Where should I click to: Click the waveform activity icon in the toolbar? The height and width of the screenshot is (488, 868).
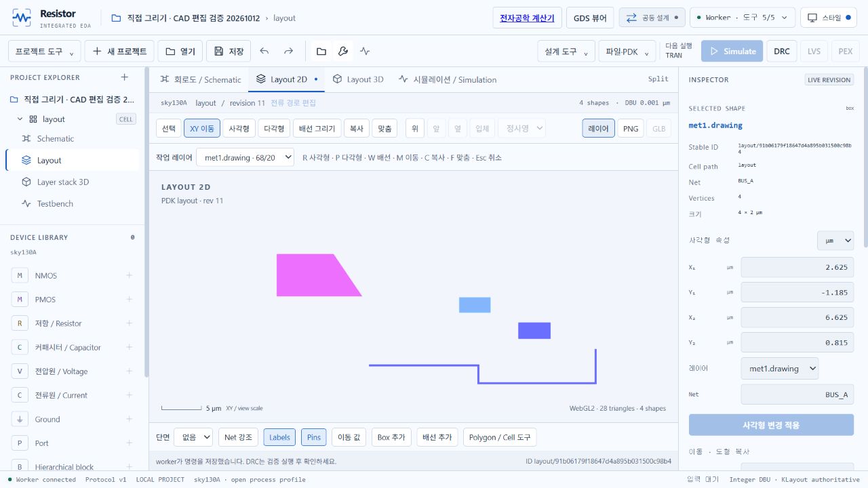[365, 52]
